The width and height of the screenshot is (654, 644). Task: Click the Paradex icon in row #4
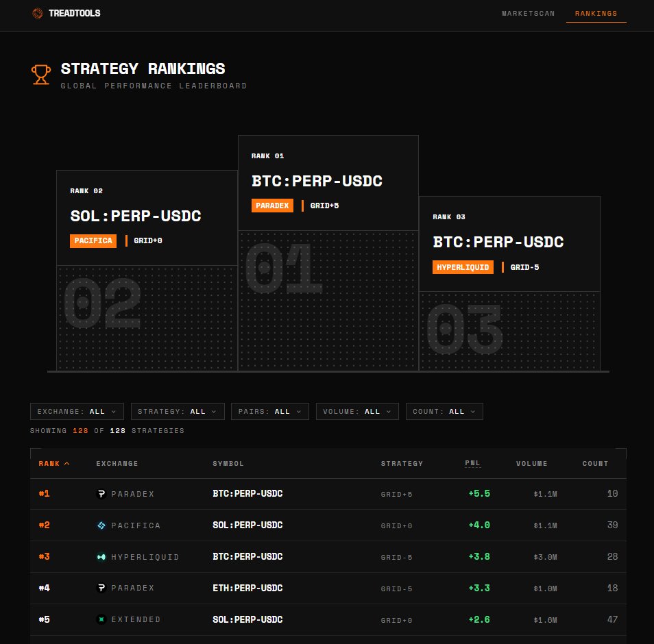tap(101, 588)
